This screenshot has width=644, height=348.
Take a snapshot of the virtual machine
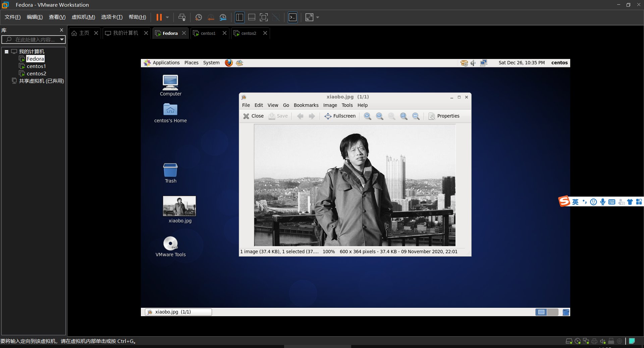pyautogui.click(x=199, y=17)
